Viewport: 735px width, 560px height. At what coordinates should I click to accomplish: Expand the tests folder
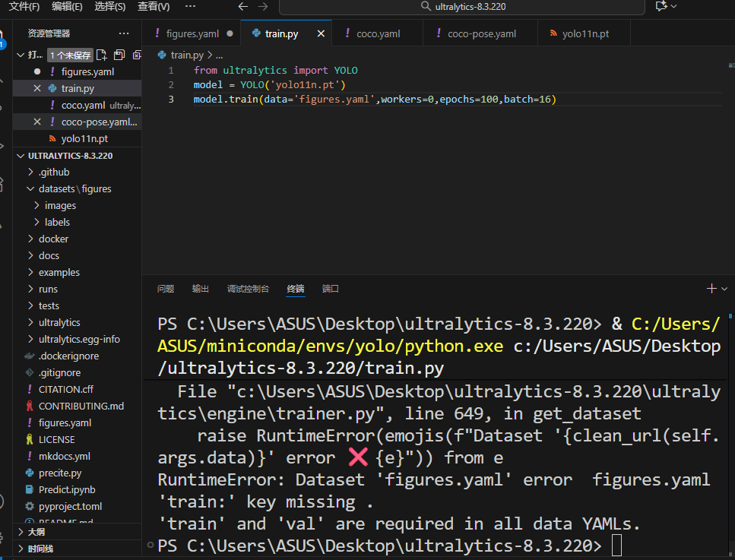point(49,306)
